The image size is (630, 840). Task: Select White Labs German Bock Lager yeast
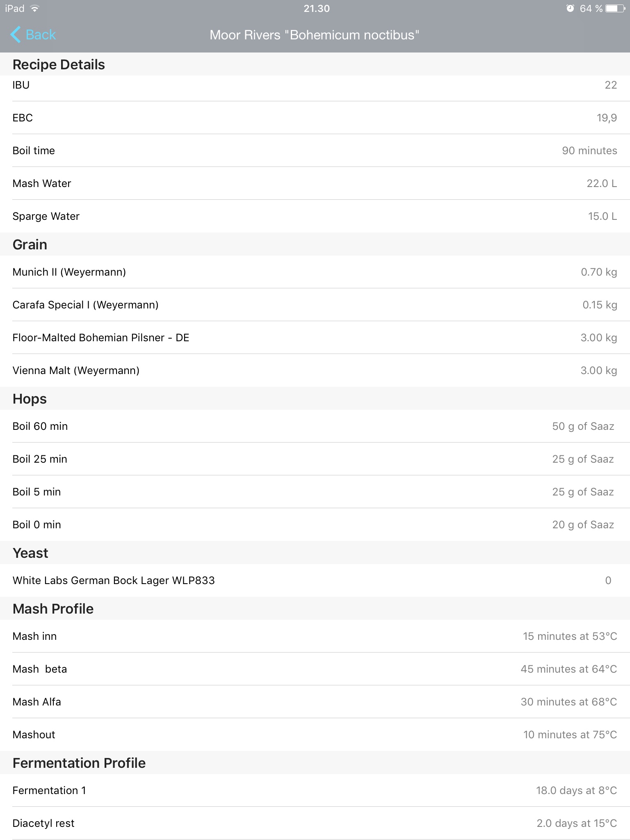click(x=315, y=580)
